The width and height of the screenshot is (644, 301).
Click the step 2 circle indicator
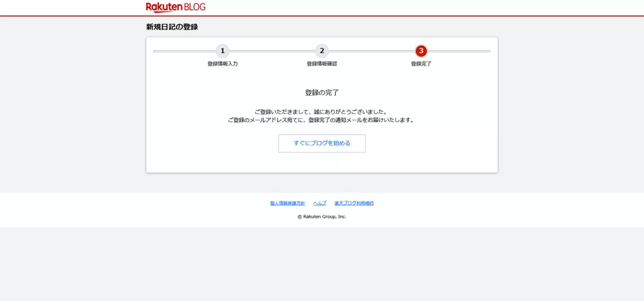(x=321, y=51)
